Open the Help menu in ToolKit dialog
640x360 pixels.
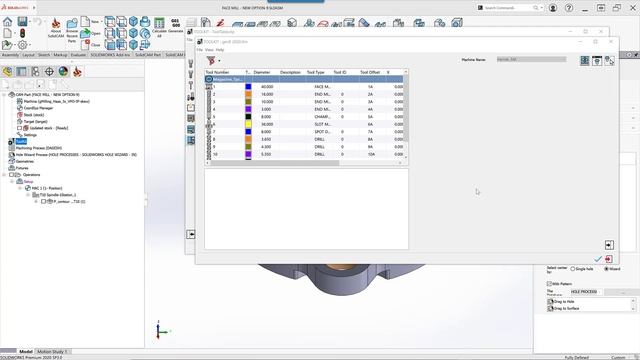pyautogui.click(x=220, y=50)
